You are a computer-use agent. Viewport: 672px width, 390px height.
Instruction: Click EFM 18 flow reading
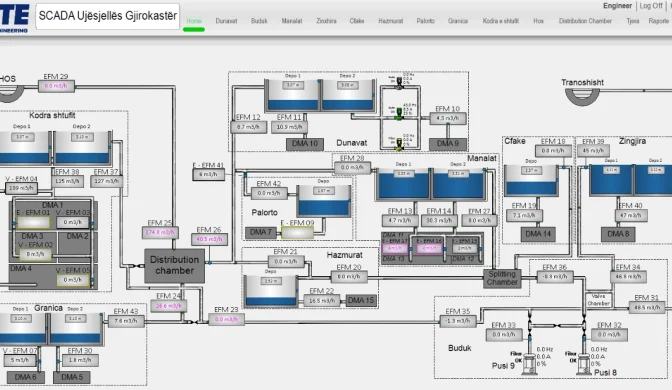point(553,151)
